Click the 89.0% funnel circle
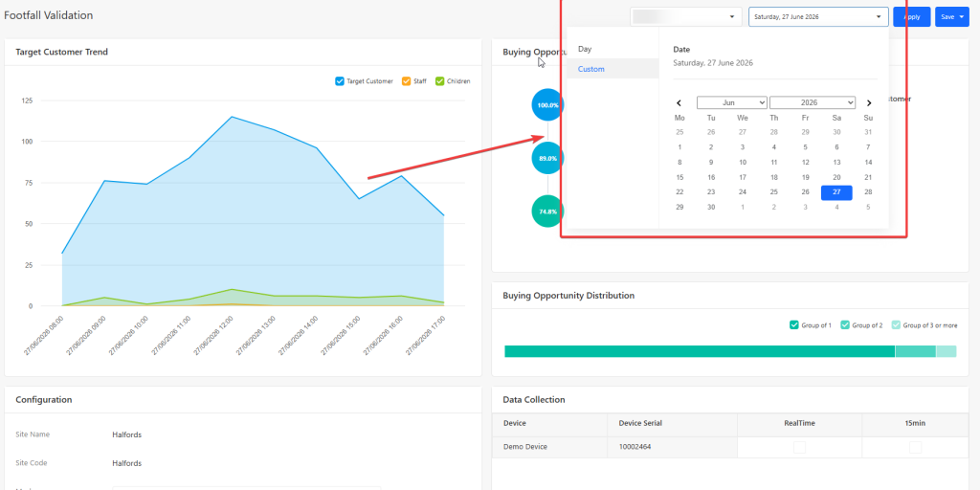 547,158
